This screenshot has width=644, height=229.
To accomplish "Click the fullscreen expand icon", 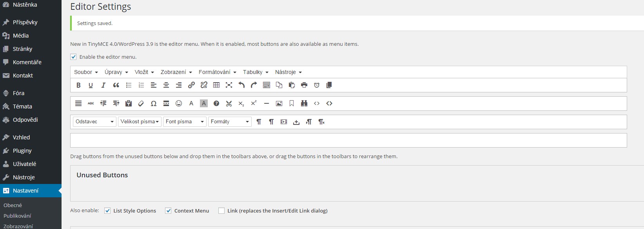I will 229,85.
